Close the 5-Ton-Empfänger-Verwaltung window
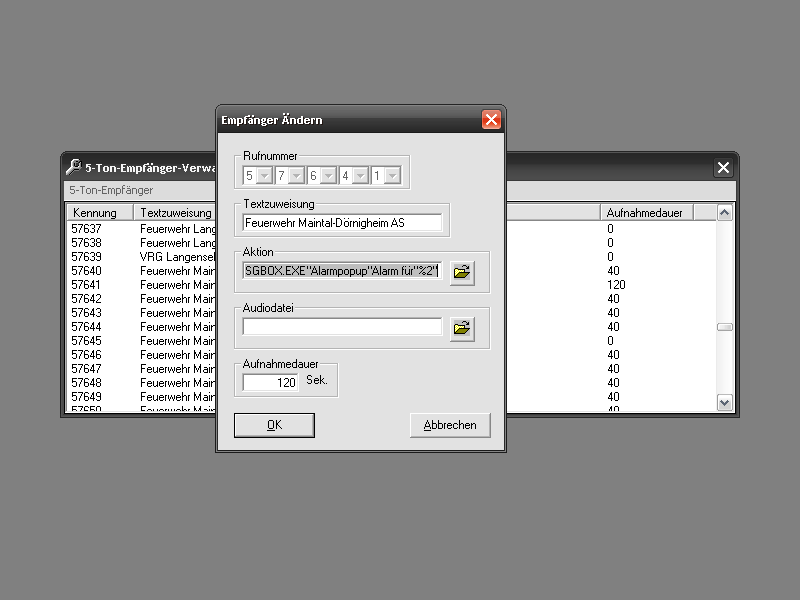800x600 pixels. pos(724,168)
